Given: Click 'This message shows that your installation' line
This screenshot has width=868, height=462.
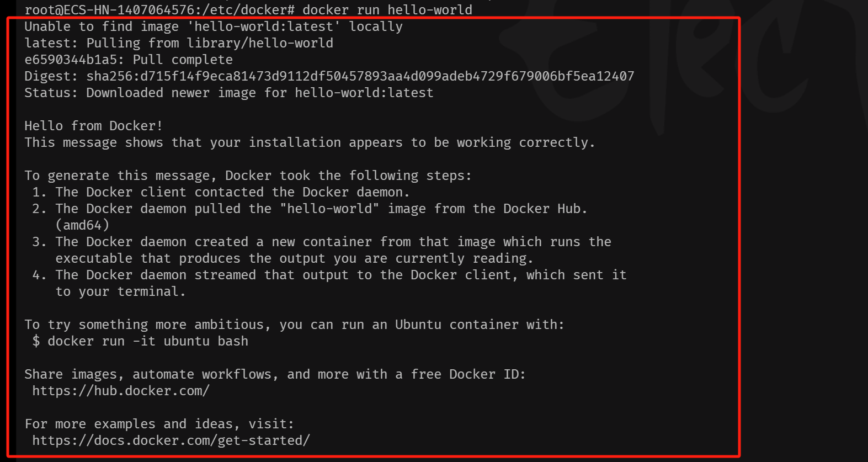Looking at the screenshot, I should click(x=310, y=142).
